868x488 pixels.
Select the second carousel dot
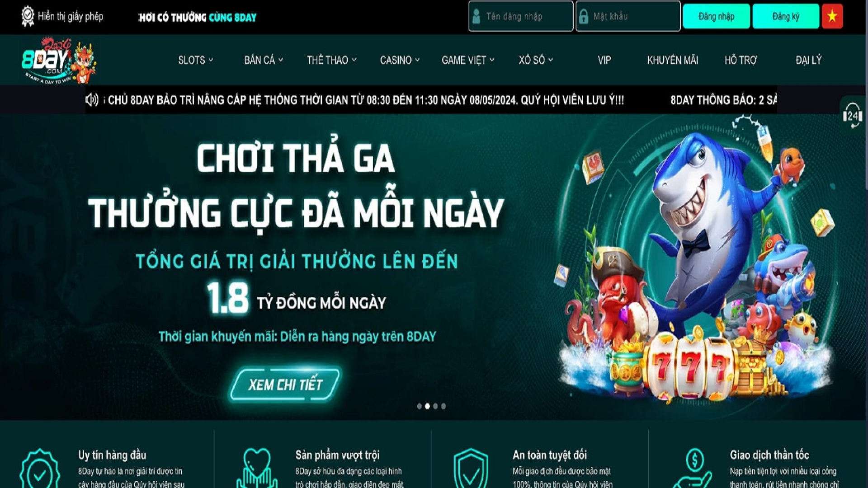pyautogui.click(x=427, y=406)
